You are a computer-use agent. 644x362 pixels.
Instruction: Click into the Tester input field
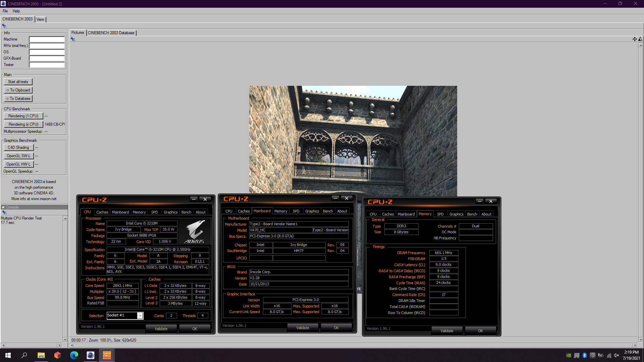click(x=47, y=65)
